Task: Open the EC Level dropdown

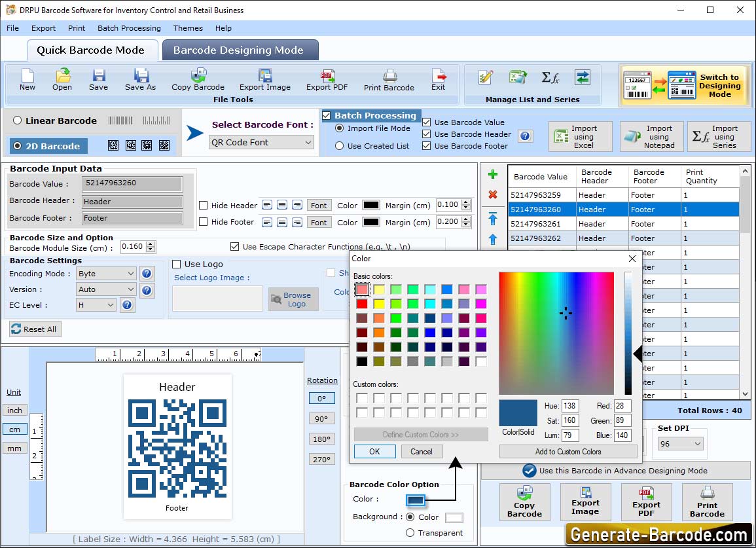Action: [x=96, y=305]
